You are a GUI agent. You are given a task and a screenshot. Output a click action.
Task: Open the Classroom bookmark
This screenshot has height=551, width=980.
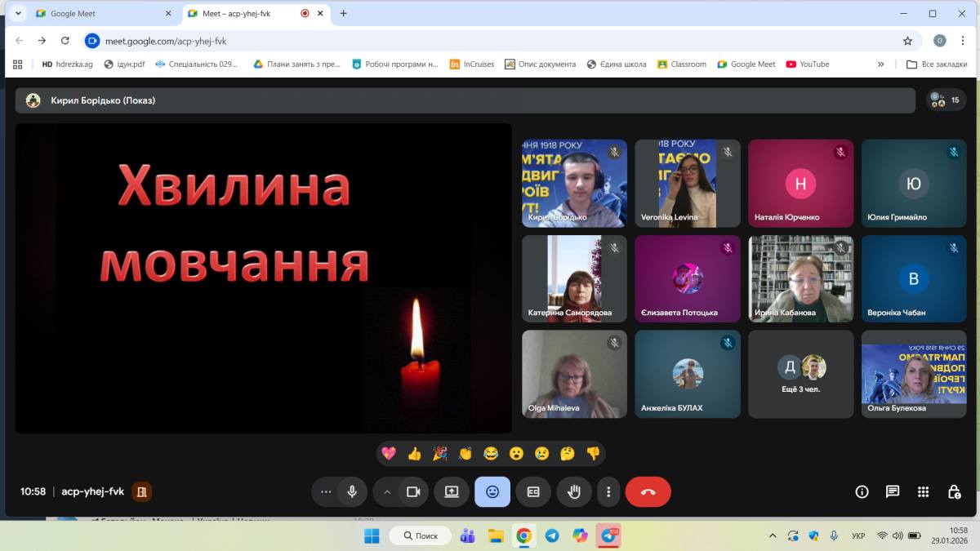pyautogui.click(x=682, y=64)
